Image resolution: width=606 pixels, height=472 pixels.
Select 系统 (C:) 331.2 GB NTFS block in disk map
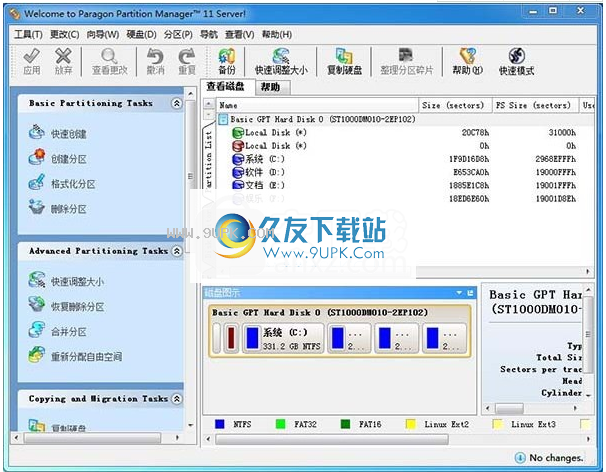(x=283, y=339)
